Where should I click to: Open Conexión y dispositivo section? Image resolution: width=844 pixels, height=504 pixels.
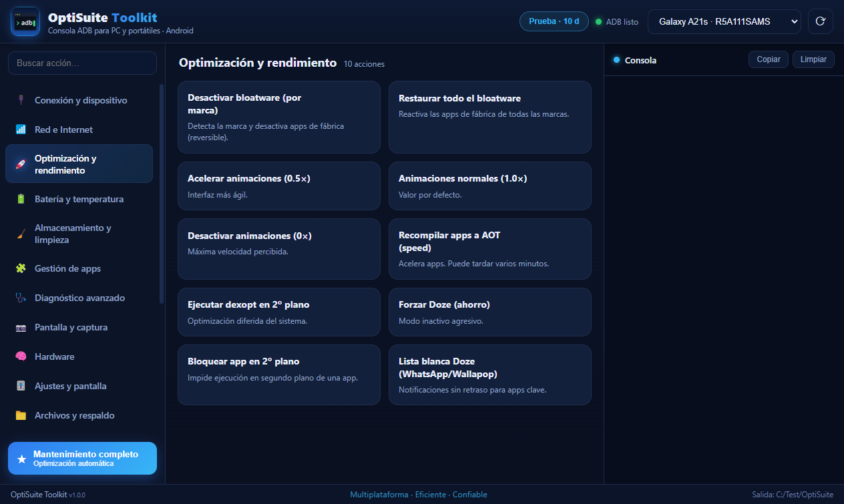pyautogui.click(x=79, y=100)
